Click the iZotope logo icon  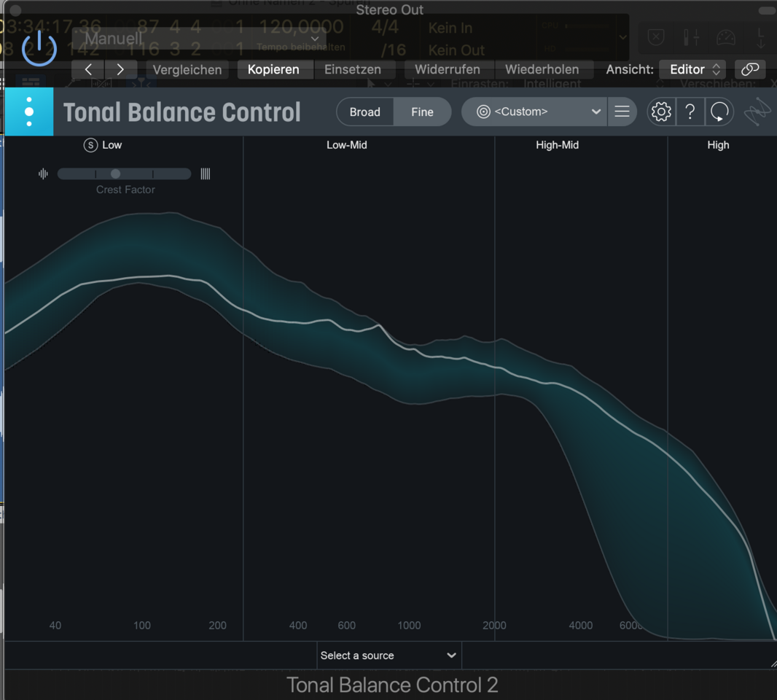(x=757, y=112)
